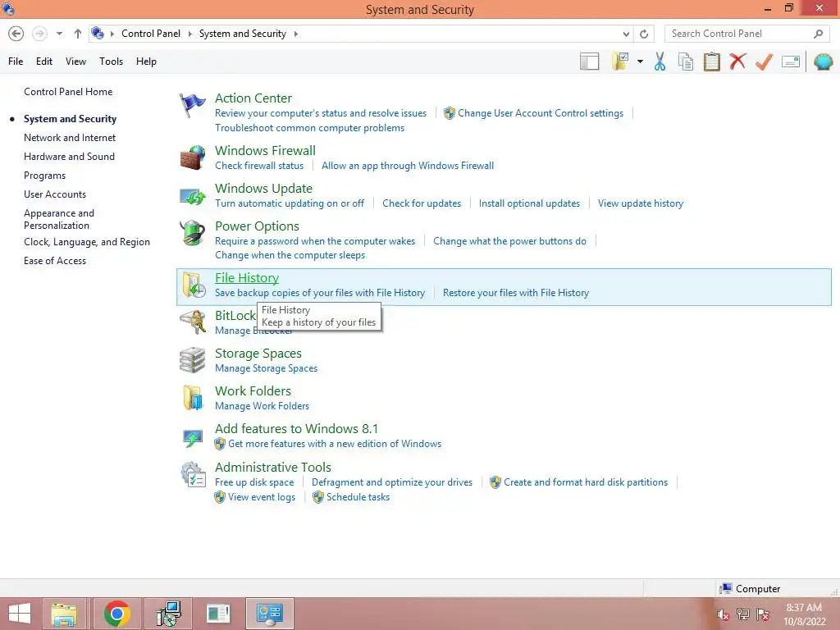The width and height of the screenshot is (840, 630).
Task: Click the Properties card toolbar icon
Action: (791, 62)
